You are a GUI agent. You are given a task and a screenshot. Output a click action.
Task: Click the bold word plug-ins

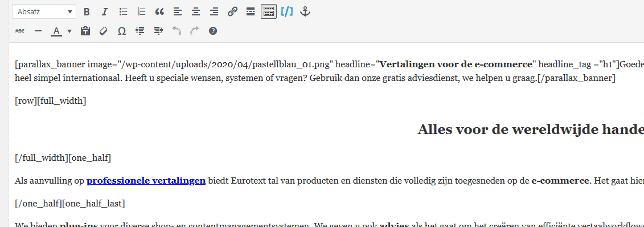tap(79, 225)
